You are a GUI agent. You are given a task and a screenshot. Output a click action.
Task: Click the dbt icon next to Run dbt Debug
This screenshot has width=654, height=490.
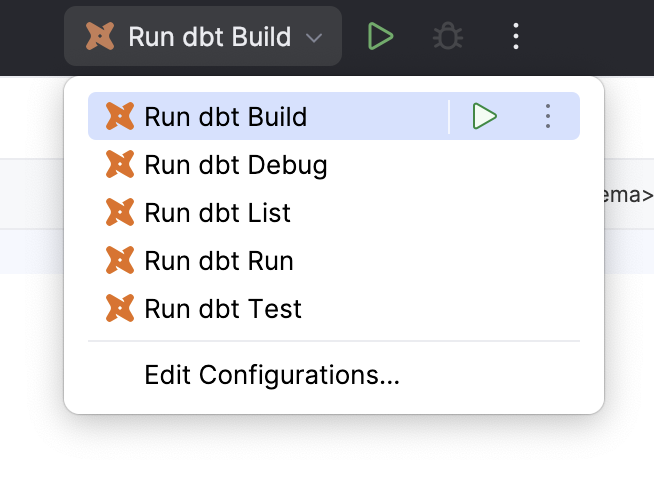click(120, 164)
